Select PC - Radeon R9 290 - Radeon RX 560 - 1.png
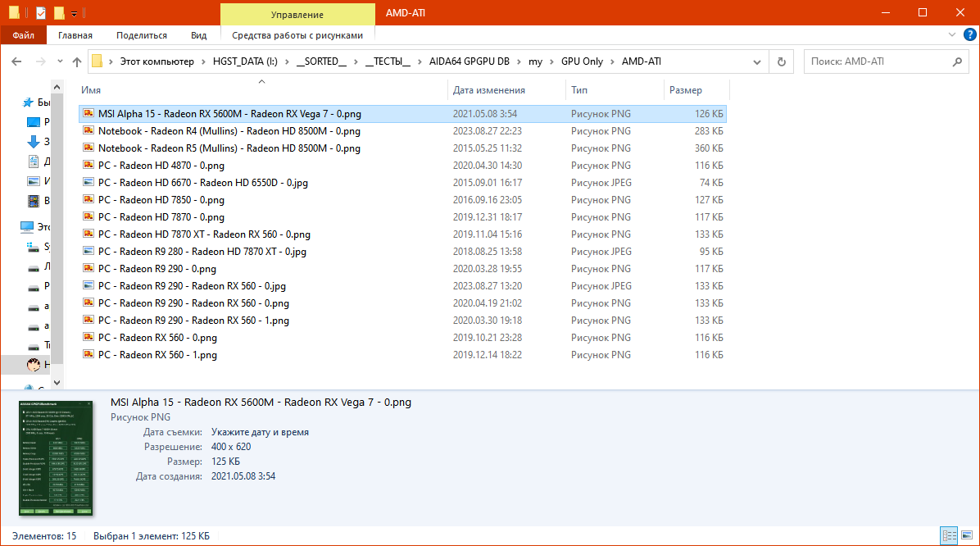Image resolution: width=980 pixels, height=546 pixels. tap(402, 321)
